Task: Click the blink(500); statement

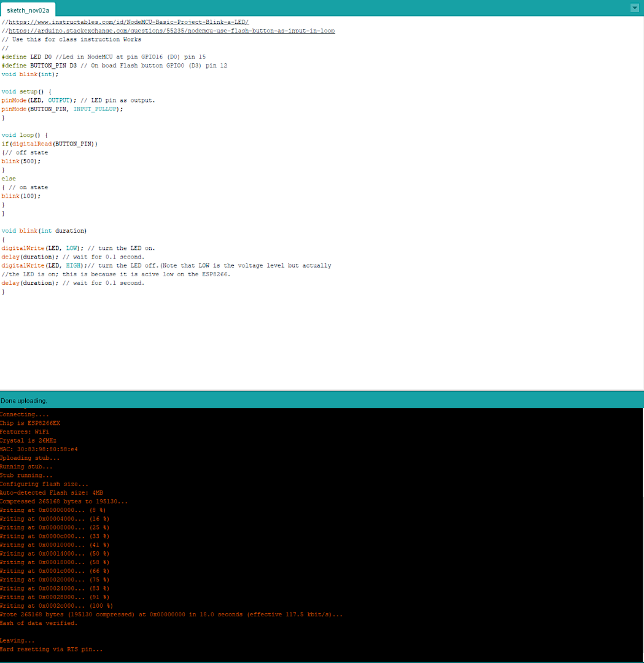Action: coord(21,161)
